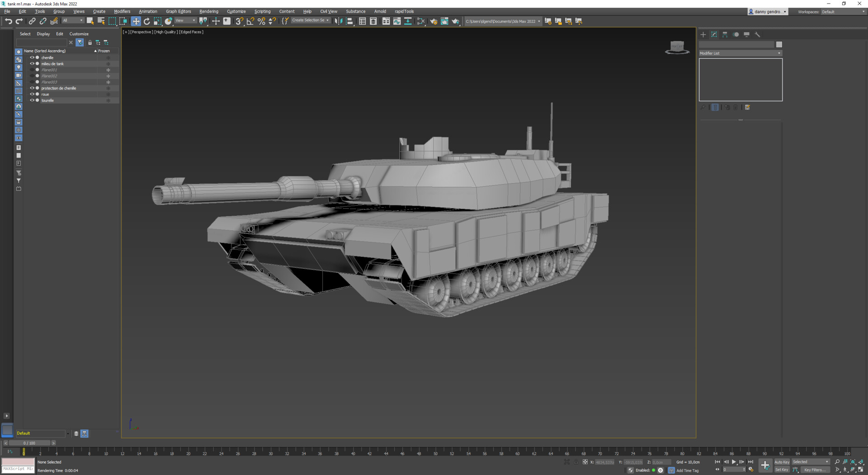
Task: Click the Undo icon on the toolbar
Action: (x=9, y=21)
